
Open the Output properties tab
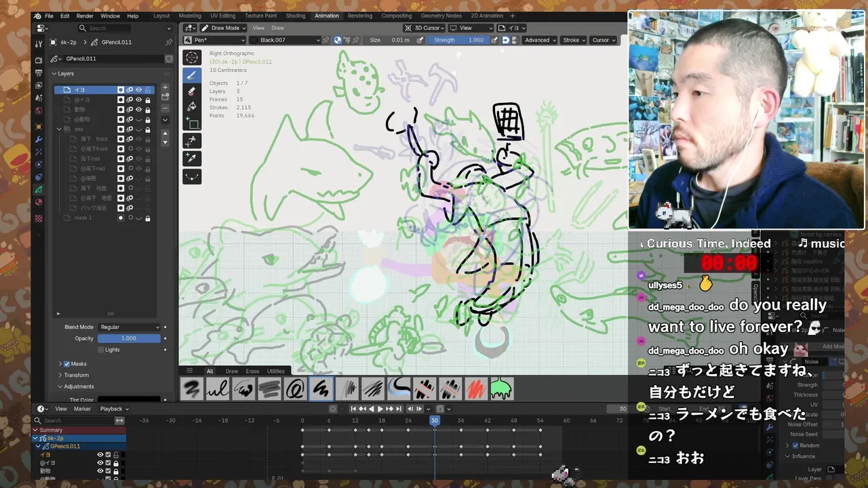(x=39, y=73)
